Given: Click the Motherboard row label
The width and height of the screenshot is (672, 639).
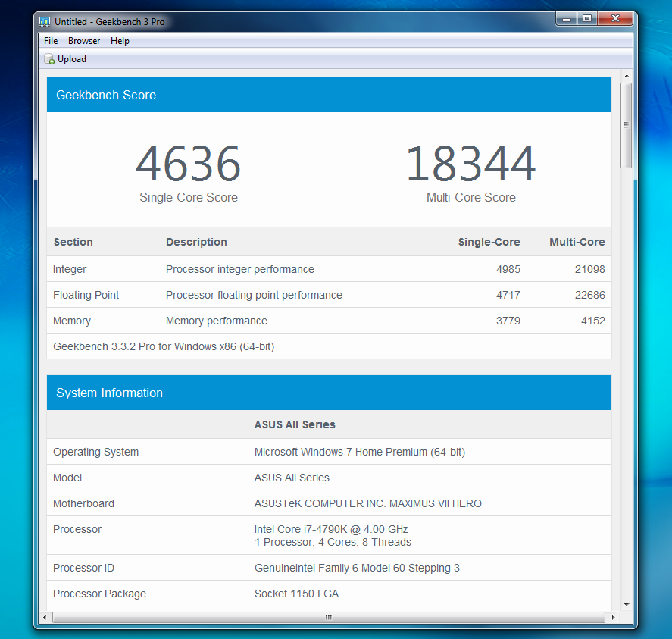Looking at the screenshot, I should (x=83, y=503).
